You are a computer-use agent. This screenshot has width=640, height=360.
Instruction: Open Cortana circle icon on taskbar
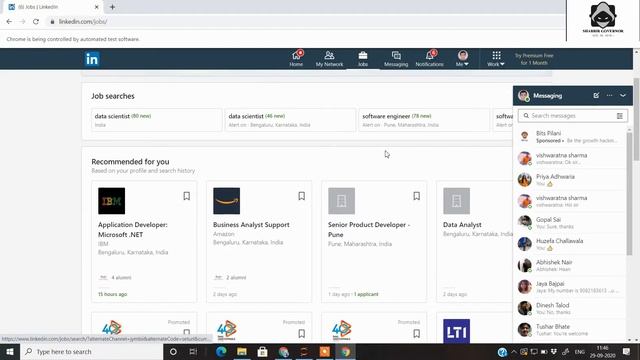pos(173,351)
